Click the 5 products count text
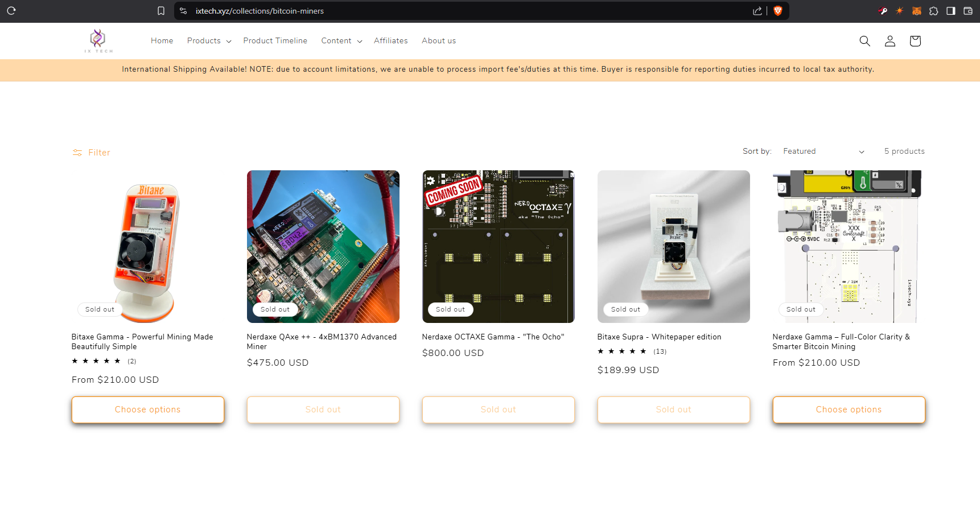Image resolution: width=980 pixels, height=528 pixels. click(x=904, y=152)
